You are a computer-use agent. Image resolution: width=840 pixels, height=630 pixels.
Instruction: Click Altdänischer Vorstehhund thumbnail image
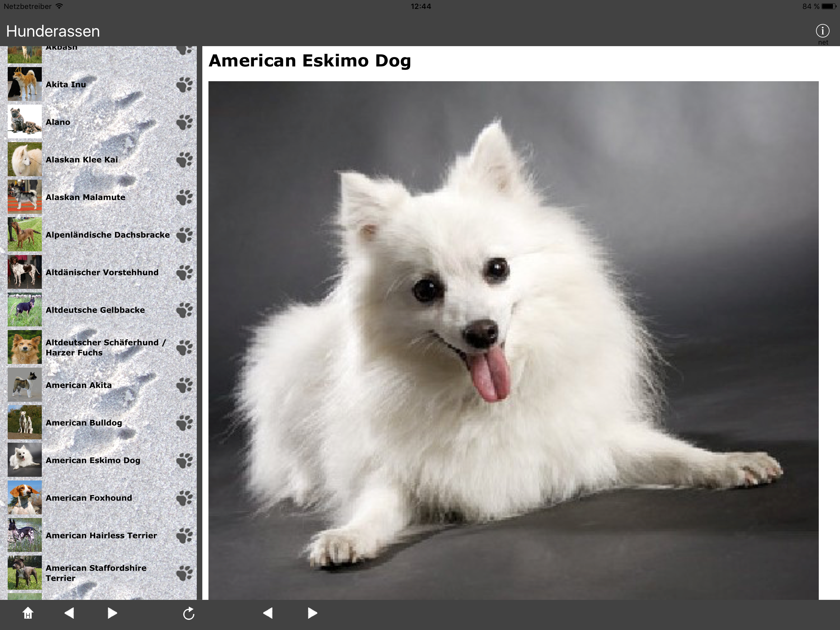point(25,272)
